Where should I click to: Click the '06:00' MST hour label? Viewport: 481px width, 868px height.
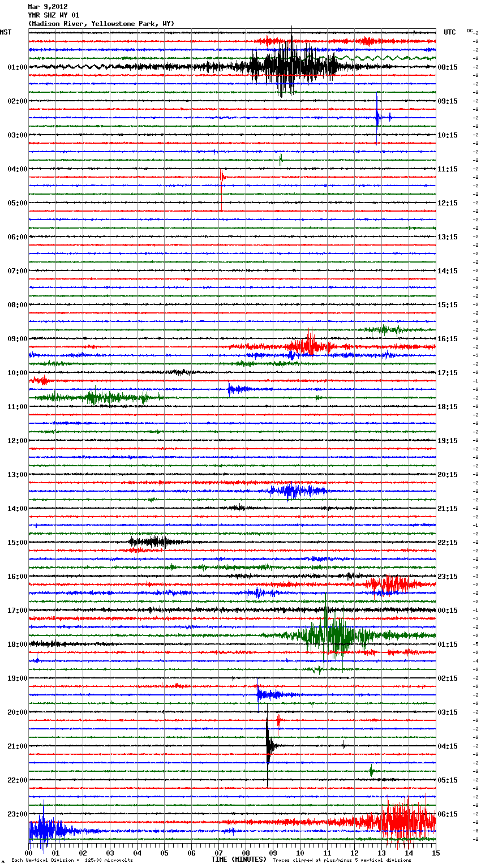coord(17,237)
